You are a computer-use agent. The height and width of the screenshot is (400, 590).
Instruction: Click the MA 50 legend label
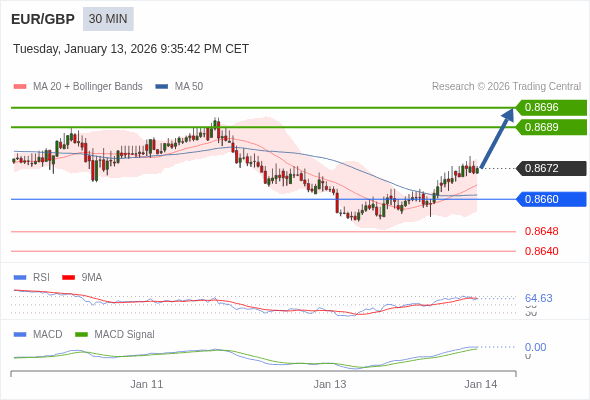click(x=189, y=87)
